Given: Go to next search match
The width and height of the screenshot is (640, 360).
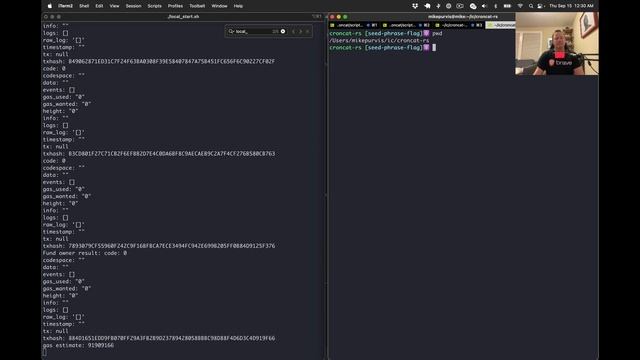Looking at the screenshot, I should click(301, 31).
